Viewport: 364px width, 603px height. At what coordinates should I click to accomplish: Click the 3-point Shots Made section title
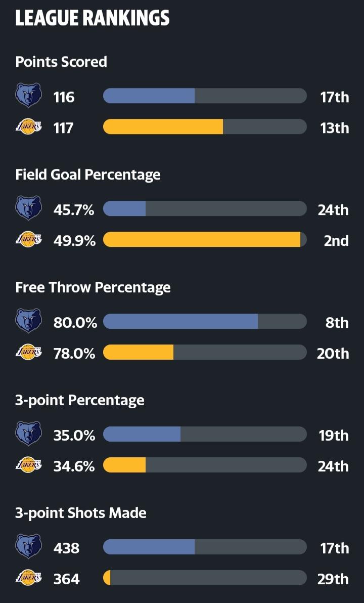81,513
